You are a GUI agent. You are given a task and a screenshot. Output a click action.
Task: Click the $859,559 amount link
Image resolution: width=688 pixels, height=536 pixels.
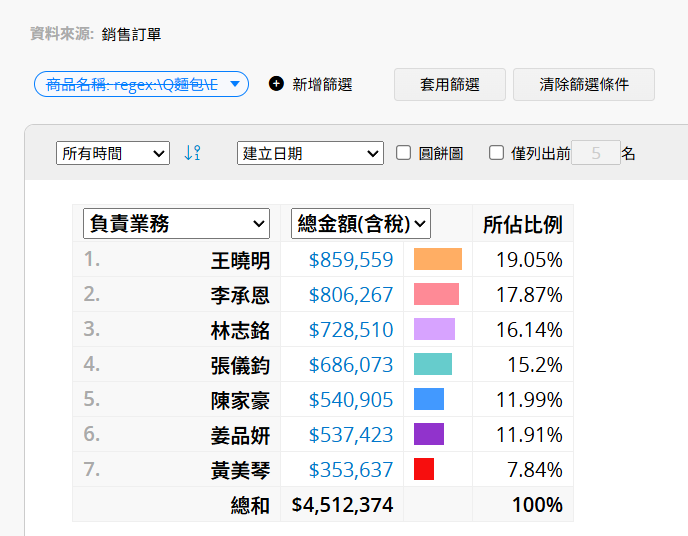tap(351, 260)
